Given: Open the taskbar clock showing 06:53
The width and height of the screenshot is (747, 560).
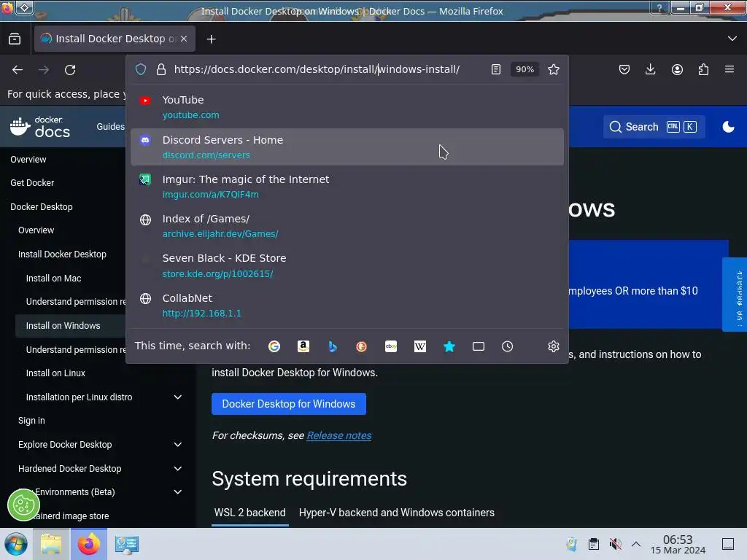Looking at the screenshot, I should coord(678,544).
